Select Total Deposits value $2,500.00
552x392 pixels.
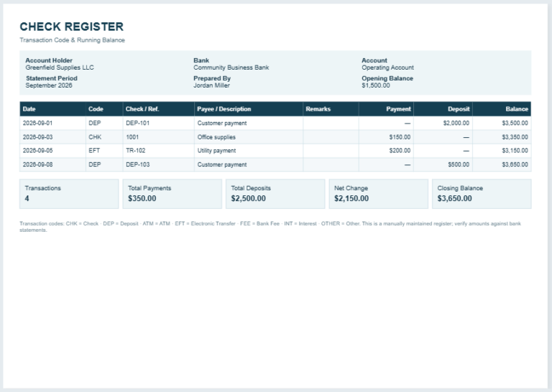point(248,198)
